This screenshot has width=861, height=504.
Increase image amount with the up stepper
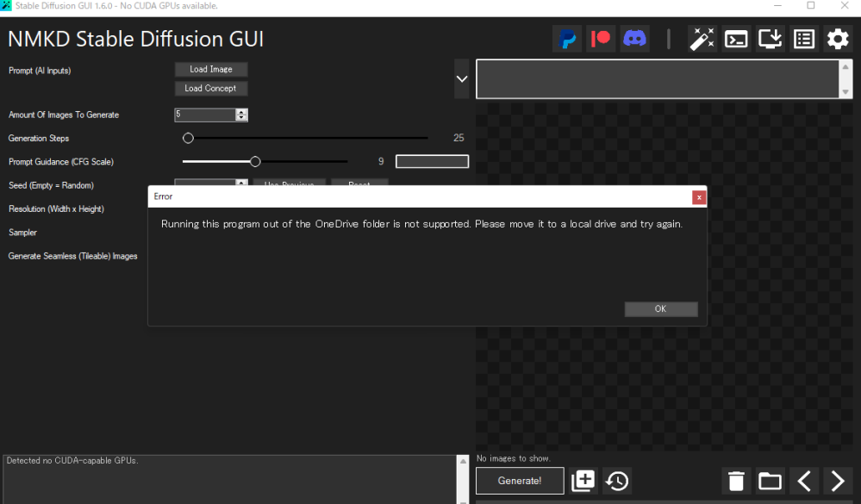pos(241,111)
